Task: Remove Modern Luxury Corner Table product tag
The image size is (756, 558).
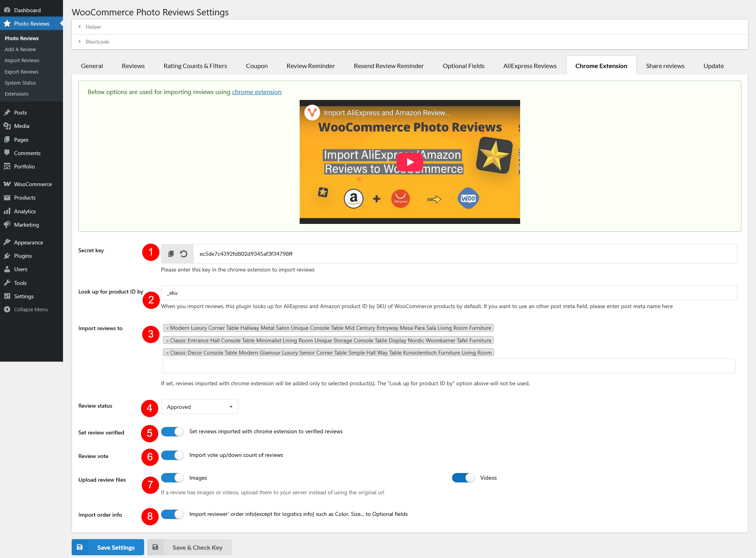Action: [167, 328]
